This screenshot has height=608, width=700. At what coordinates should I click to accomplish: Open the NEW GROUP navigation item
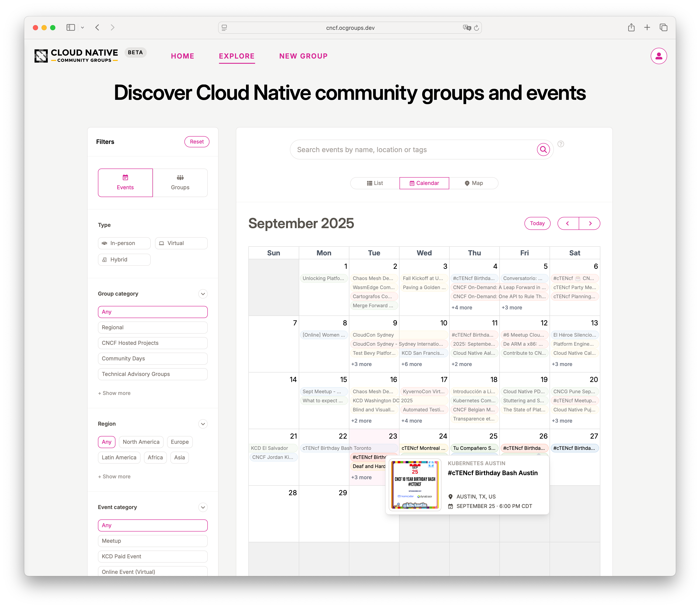pyautogui.click(x=303, y=56)
